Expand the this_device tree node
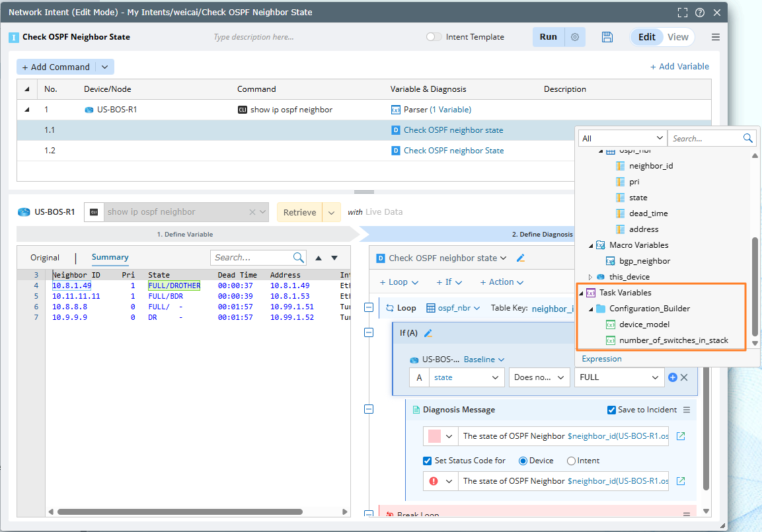 pyautogui.click(x=590, y=277)
